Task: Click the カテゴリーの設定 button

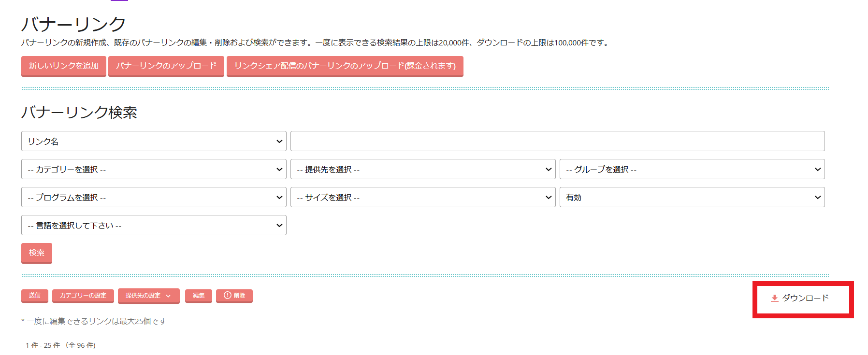Action: pos(83,296)
